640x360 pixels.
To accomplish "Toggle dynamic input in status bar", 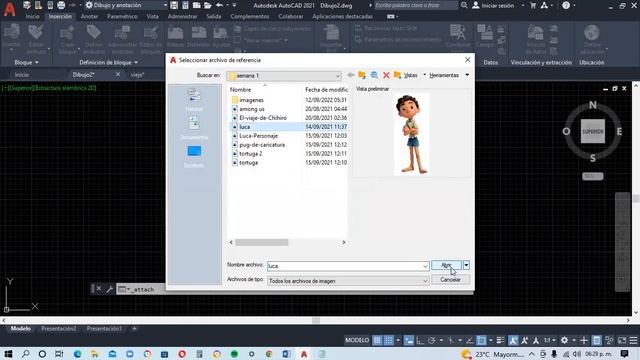I will [409, 340].
